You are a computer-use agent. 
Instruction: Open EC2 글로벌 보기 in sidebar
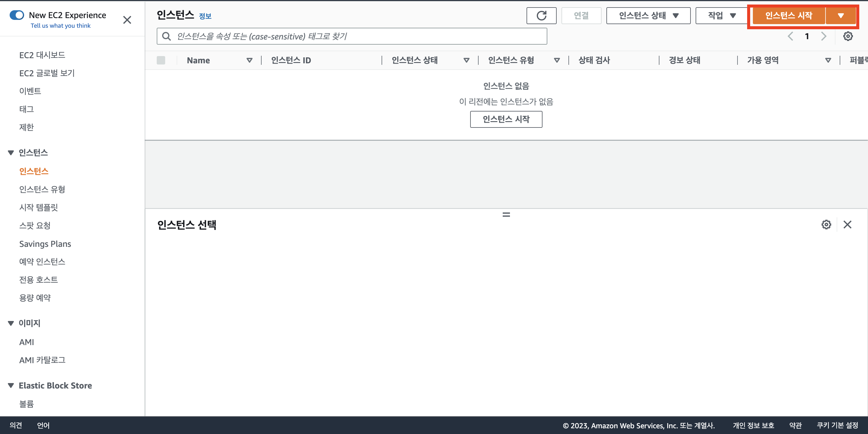tap(47, 73)
